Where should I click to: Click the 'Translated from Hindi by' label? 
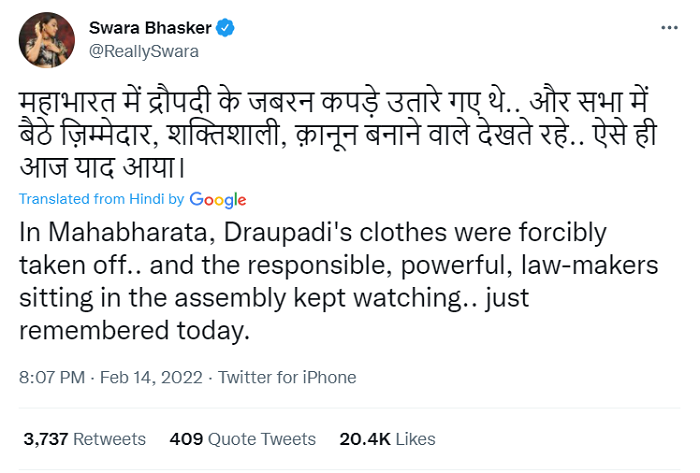pos(102,200)
